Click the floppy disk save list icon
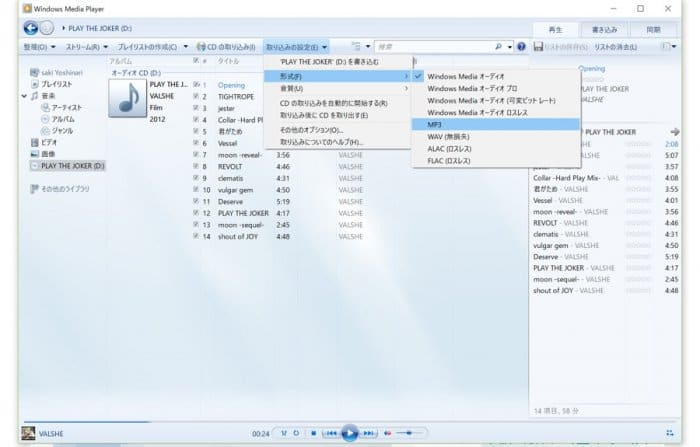This screenshot has height=447, width=700. tap(538, 46)
